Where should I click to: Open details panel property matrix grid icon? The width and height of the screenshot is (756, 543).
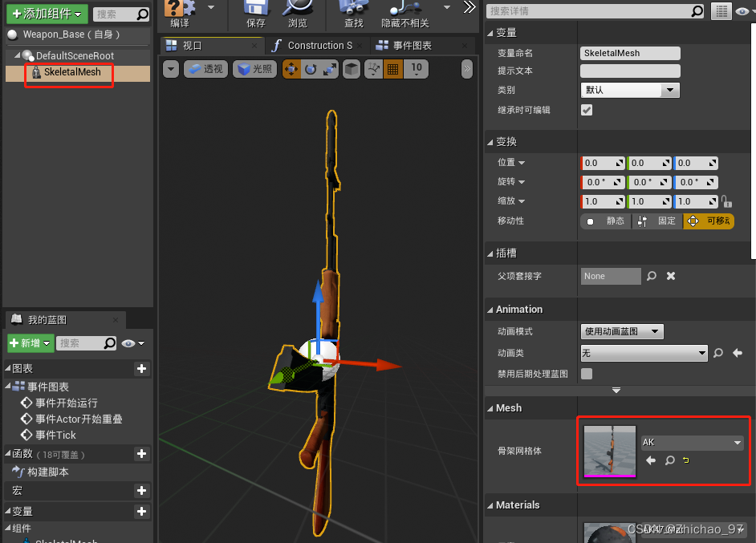coord(721,11)
